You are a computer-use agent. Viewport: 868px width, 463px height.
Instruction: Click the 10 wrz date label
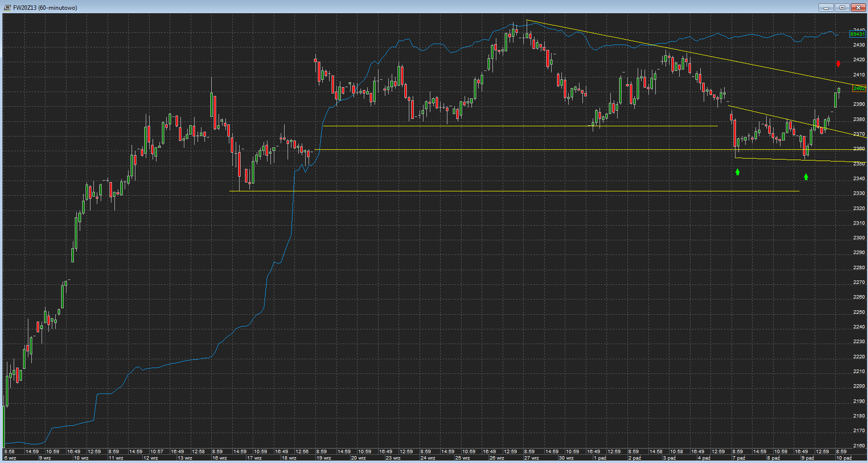coord(81,458)
